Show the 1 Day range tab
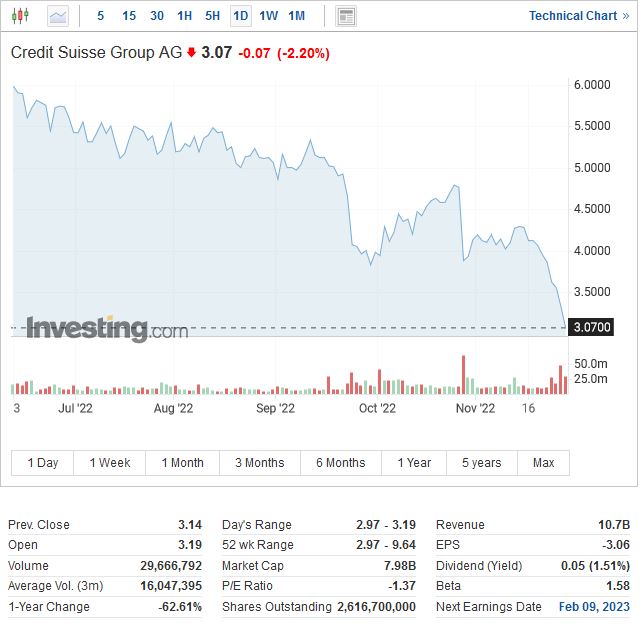The image size is (642, 625). tap(43, 463)
